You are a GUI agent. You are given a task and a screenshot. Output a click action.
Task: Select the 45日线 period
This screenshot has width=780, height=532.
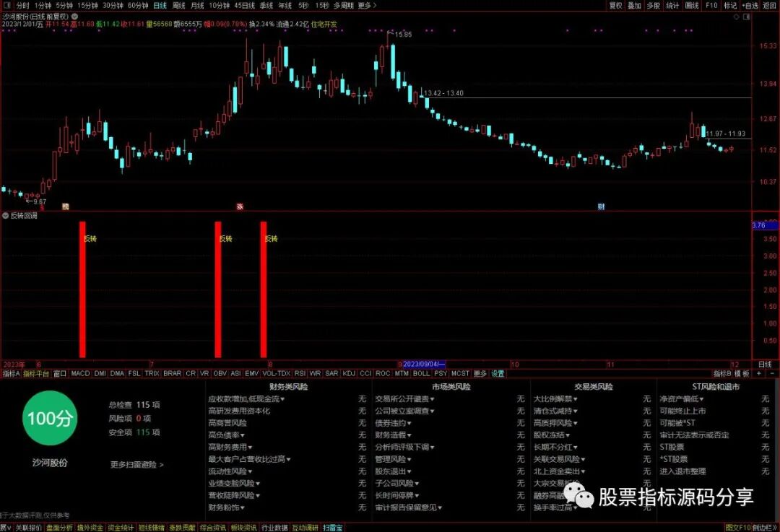click(x=244, y=6)
